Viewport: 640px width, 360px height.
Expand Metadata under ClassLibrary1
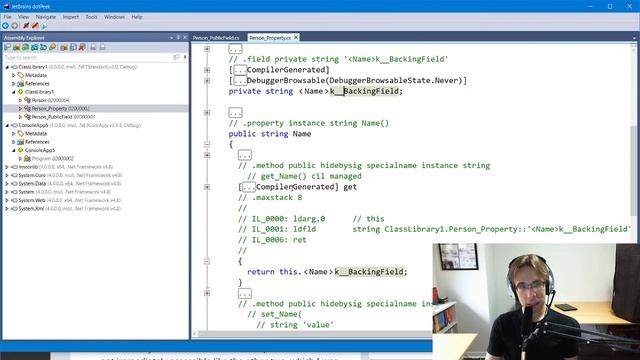coord(13,75)
